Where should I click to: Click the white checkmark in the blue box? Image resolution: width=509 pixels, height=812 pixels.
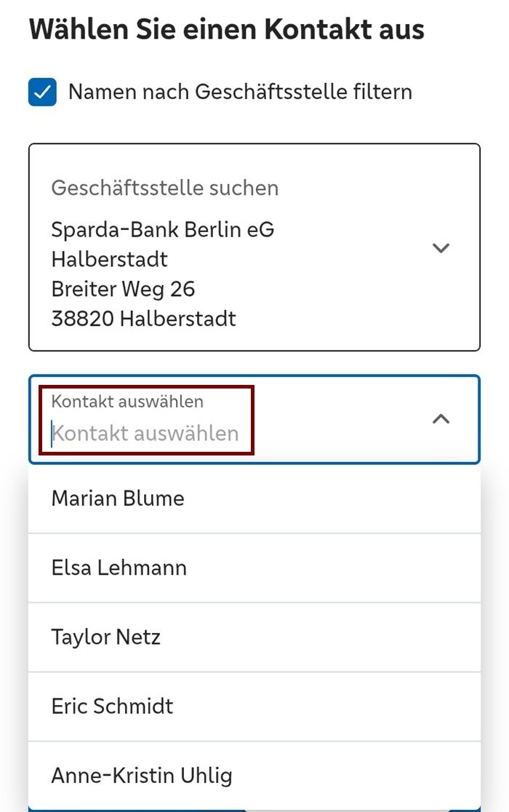pyautogui.click(x=42, y=92)
